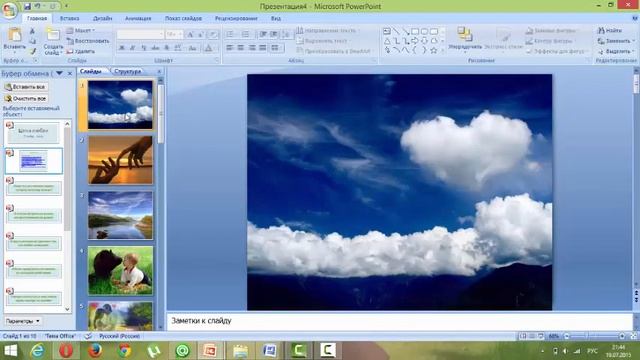
Task: Click Восстановить slide button
Action: click(x=88, y=41)
